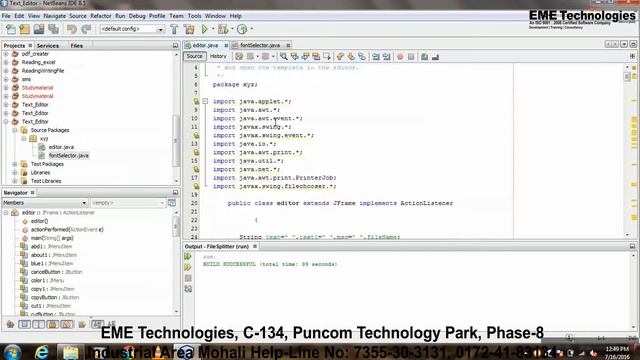Toggle Bookmark in editor toolbar
The image size is (640, 360).
coord(362,57)
